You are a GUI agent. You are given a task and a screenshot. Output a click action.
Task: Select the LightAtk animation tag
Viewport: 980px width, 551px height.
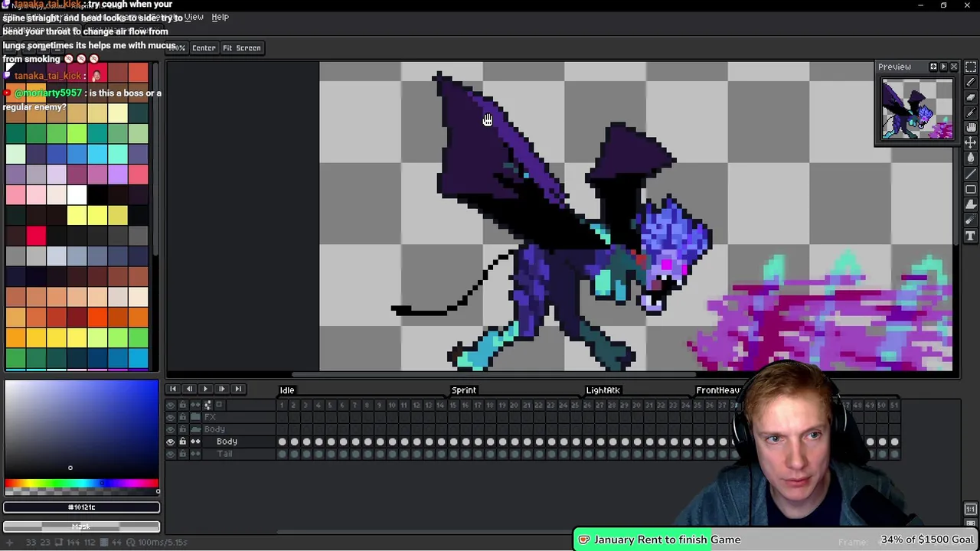tap(603, 390)
